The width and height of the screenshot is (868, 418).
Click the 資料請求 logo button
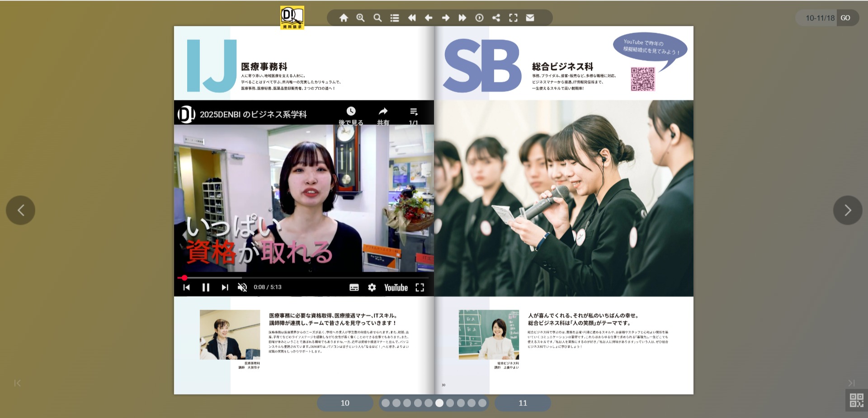[292, 18]
